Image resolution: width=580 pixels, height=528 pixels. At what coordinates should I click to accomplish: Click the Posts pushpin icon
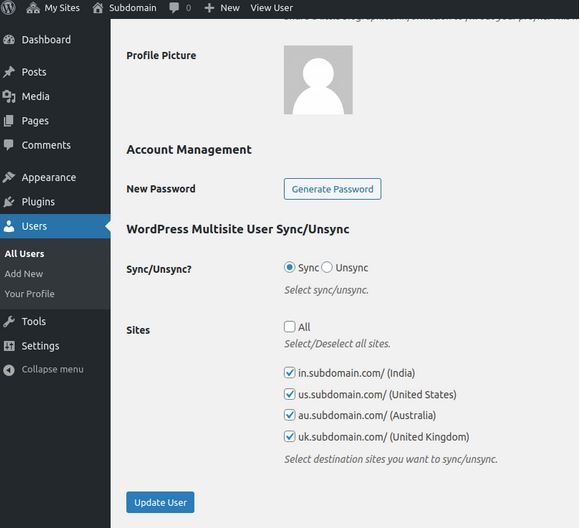coord(9,72)
